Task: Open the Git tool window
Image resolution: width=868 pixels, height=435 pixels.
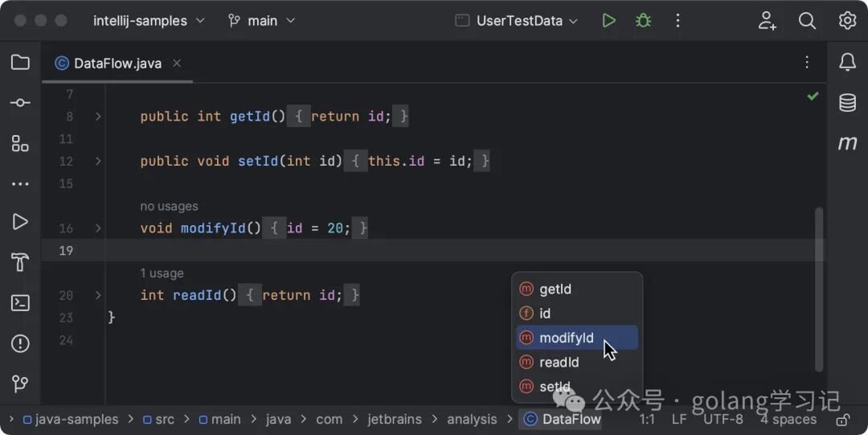Action: 20,384
